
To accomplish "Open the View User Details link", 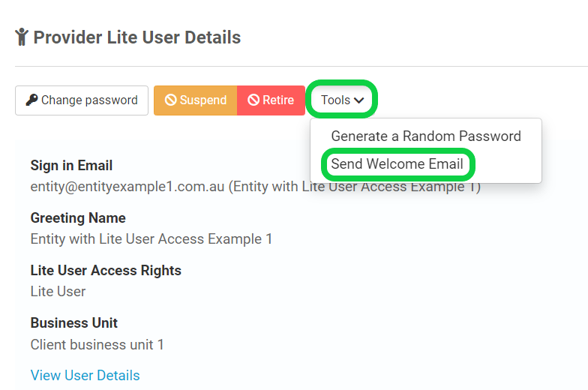I will tap(85, 375).
